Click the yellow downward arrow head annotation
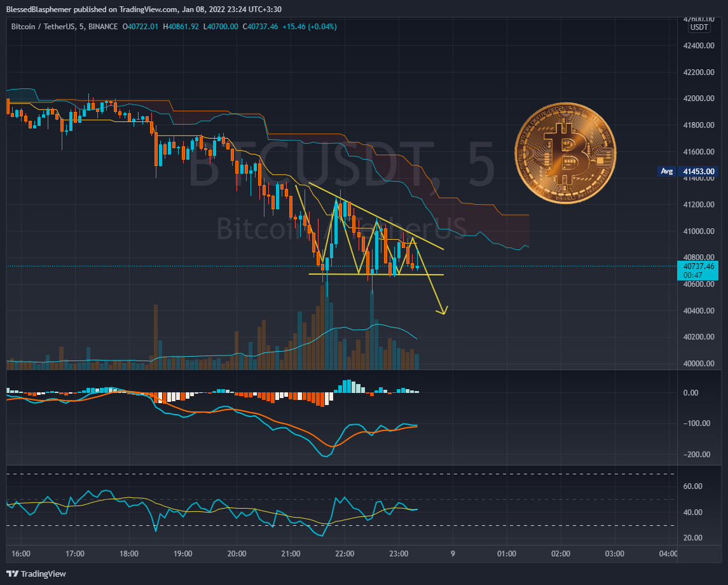 [x=442, y=310]
